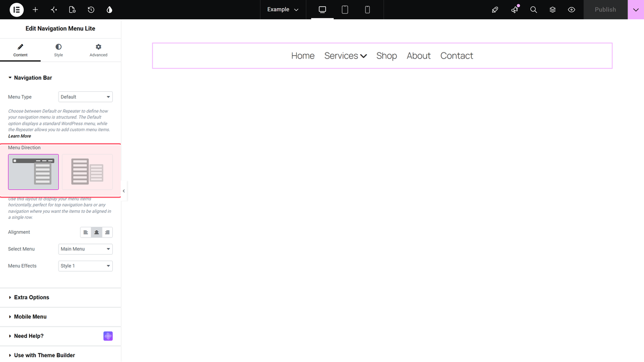Open the Structure layers icon
Screen dimensions: 644x362
[552, 10]
